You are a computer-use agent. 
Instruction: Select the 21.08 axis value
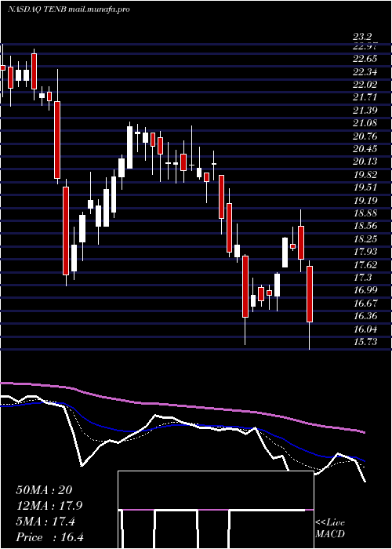click(x=365, y=123)
